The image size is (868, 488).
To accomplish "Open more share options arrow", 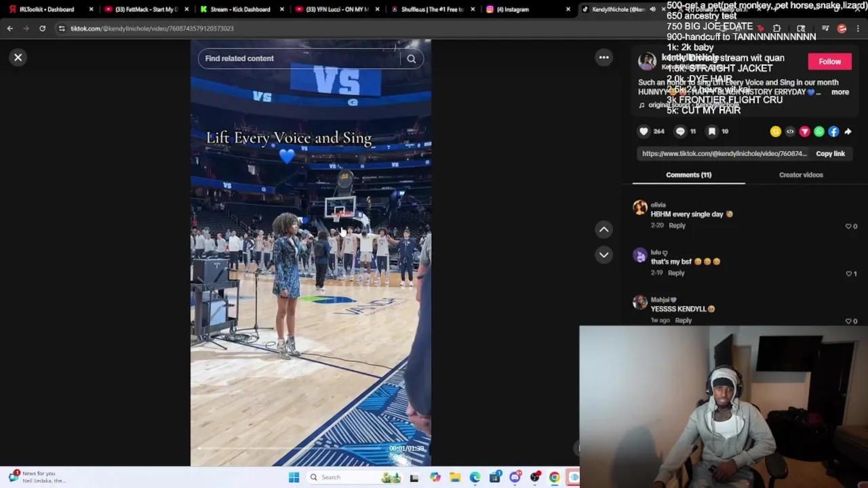I will [848, 131].
